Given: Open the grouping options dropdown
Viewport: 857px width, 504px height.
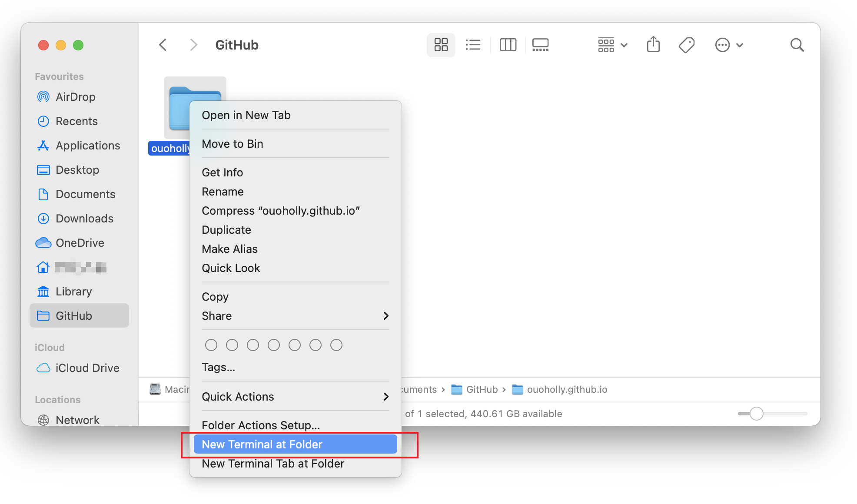Looking at the screenshot, I should click(x=612, y=45).
